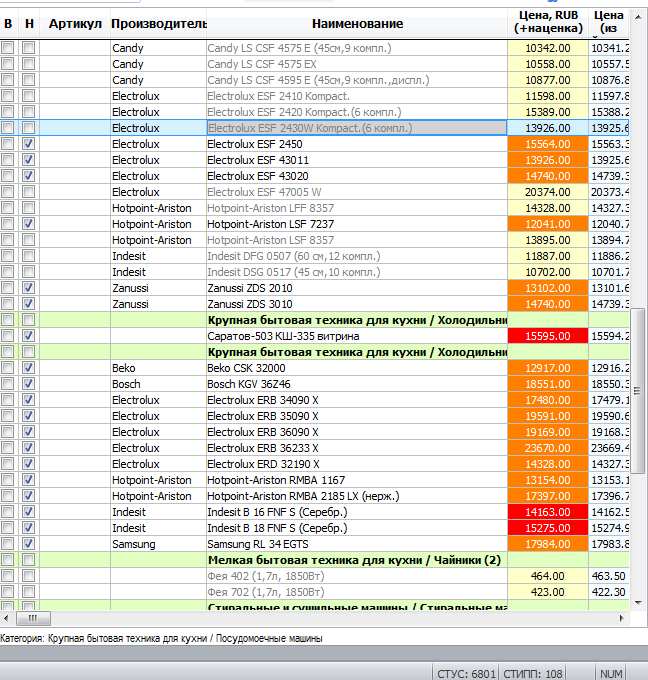
Task: Sort by the Артикул column header
Action: (x=75, y=24)
